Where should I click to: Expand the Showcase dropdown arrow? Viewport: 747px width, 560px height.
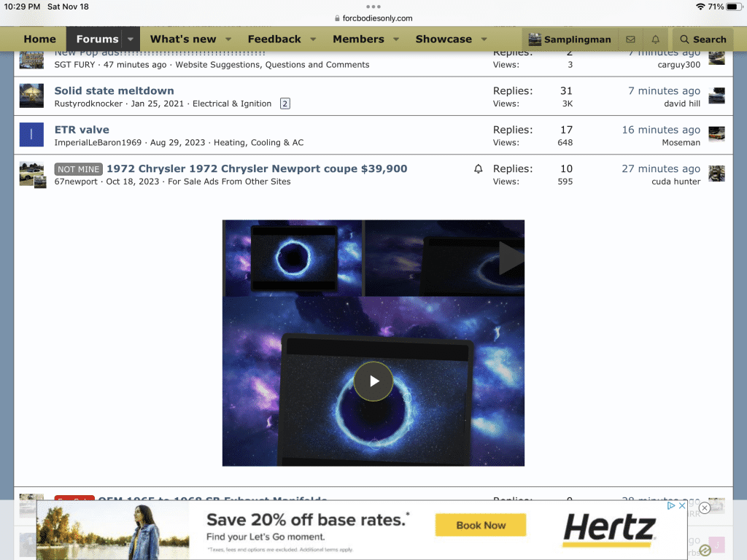[x=484, y=39]
